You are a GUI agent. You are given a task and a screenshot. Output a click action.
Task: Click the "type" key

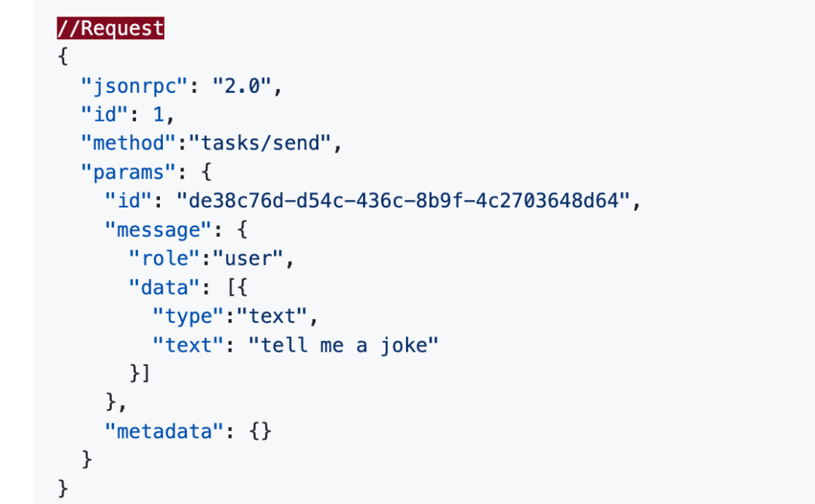186,316
